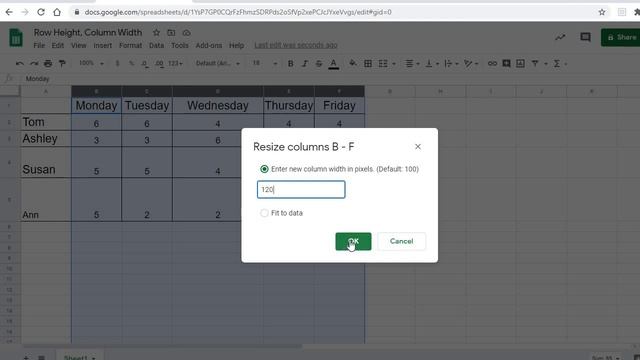Screen dimensions: 640x360
Task: Apply currency format with dollar icon
Action: pos(117,63)
